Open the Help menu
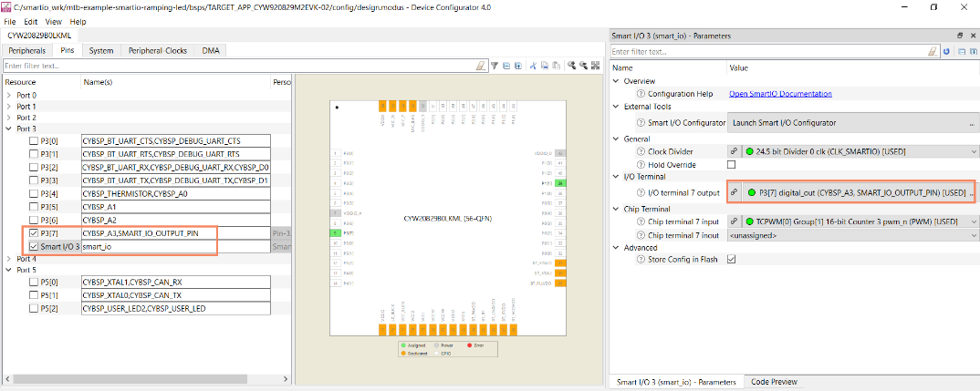980x391 pixels. tap(78, 22)
